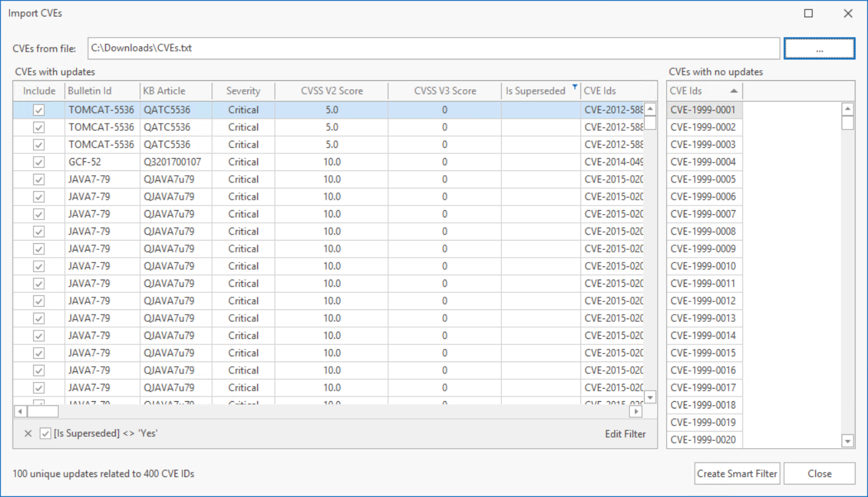Sort by CVSS V2 Score column header

(331, 91)
